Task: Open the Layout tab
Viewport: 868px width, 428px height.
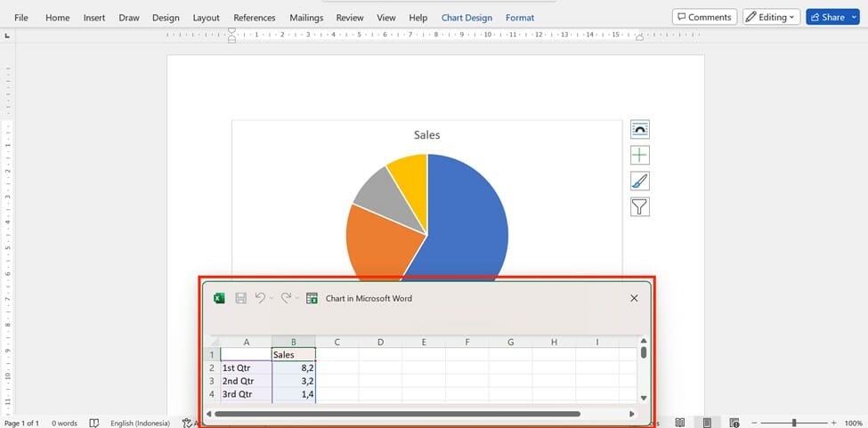Action: [x=206, y=18]
